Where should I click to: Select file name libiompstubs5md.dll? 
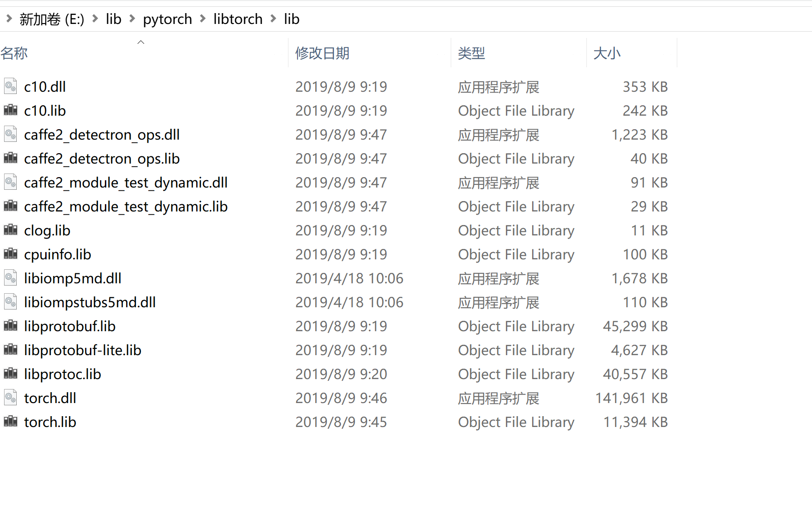[90, 302]
